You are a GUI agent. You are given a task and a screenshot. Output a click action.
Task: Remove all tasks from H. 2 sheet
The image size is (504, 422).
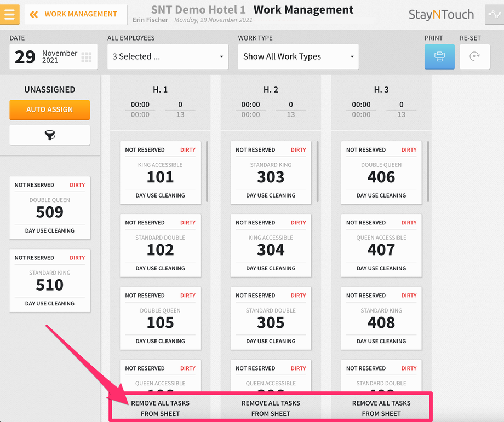click(x=271, y=408)
